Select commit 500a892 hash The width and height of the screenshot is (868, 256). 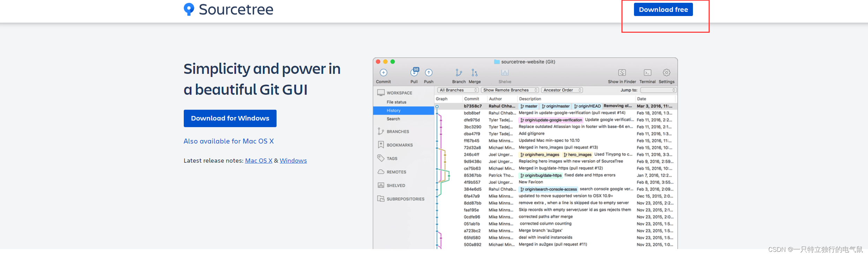tap(473, 245)
